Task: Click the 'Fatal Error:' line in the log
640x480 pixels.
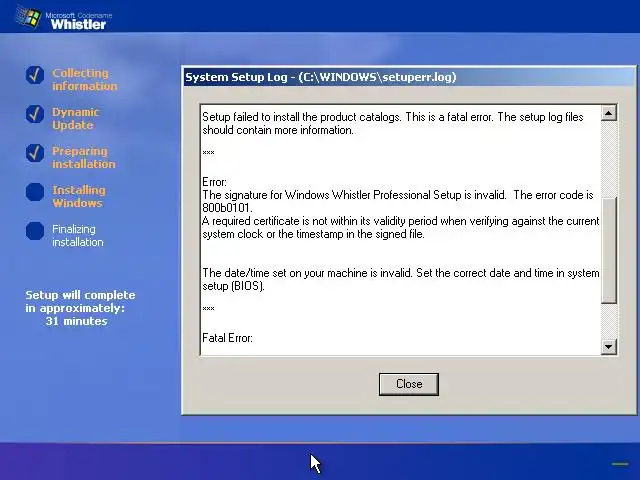Action: click(x=227, y=338)
